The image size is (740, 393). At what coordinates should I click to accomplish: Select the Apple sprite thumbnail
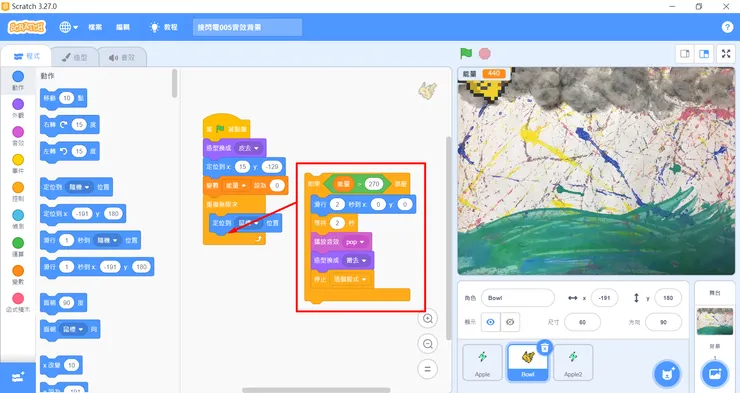(482, 362)
